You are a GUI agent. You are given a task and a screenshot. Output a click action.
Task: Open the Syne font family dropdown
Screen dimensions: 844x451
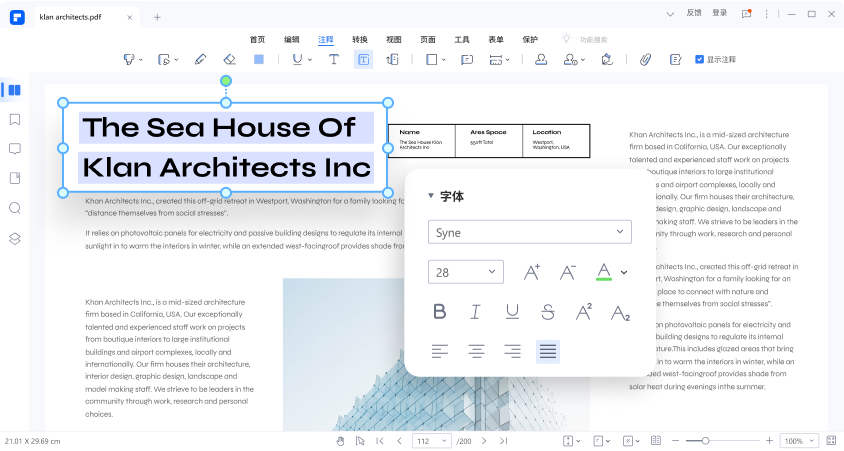530,232
